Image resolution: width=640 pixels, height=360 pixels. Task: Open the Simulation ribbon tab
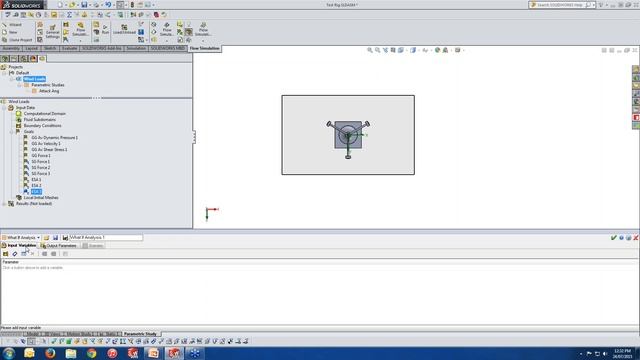136,48
